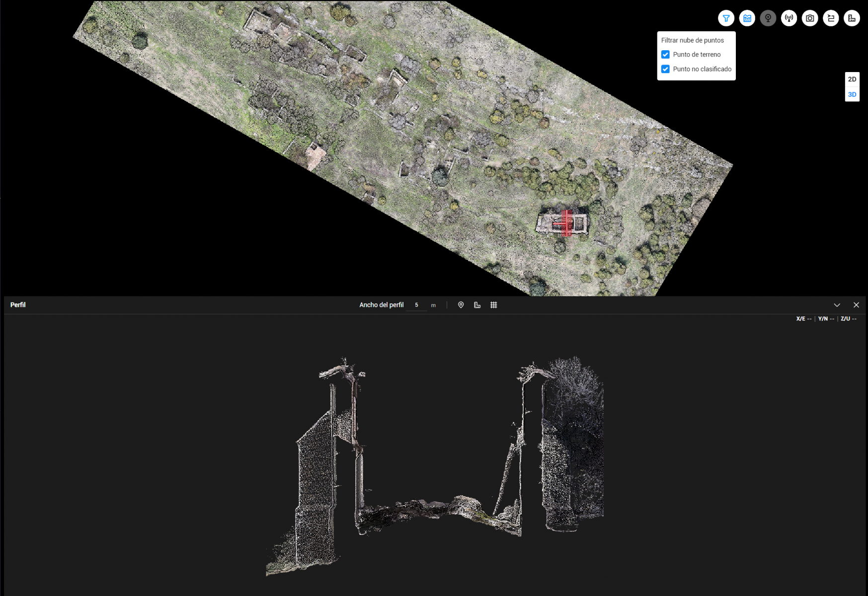Uncheck the Punto no clasificado checkbox

tap(665, 69)
